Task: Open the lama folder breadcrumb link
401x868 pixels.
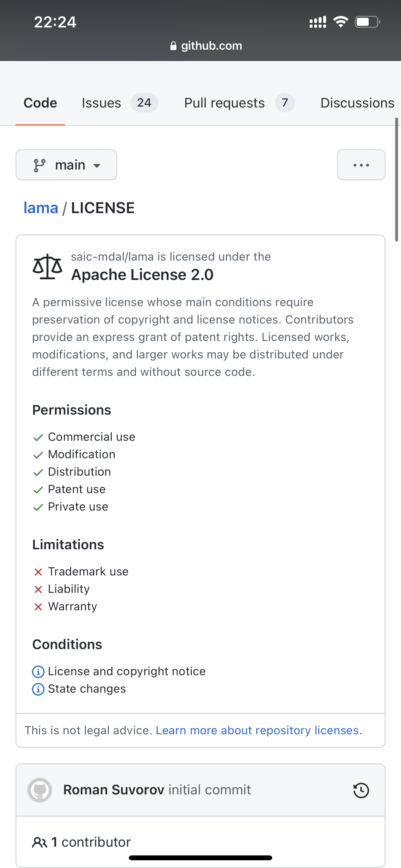Action: (x=41, y=208)
